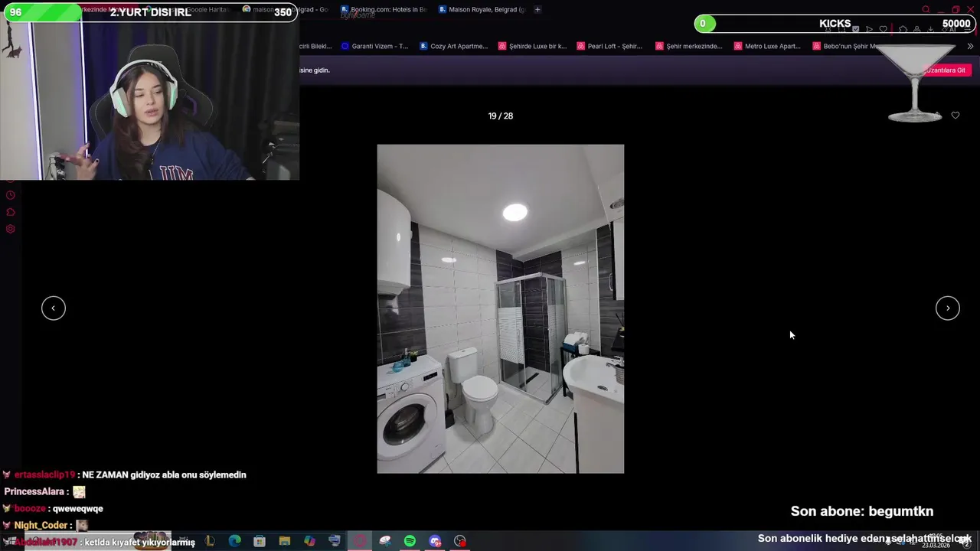Switch to the Booking.com: Hotels in Be tab
The height and width of the screenshot is (551, 980).
tap(384, 9)
